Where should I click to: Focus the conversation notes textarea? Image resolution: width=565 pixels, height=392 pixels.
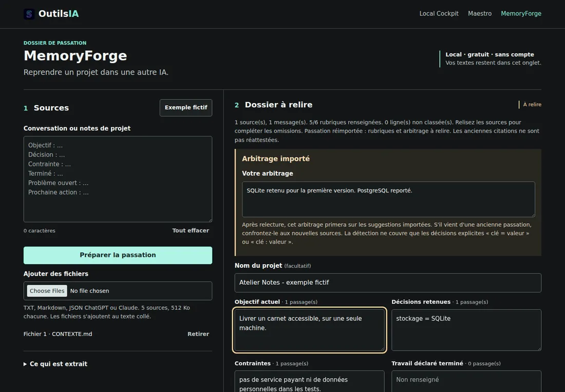[118, 179]
